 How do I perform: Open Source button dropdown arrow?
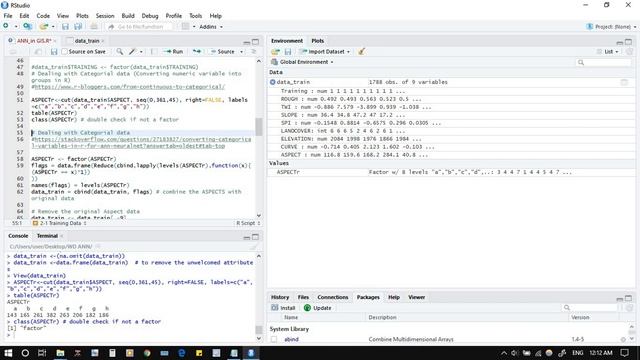[242, 52]
